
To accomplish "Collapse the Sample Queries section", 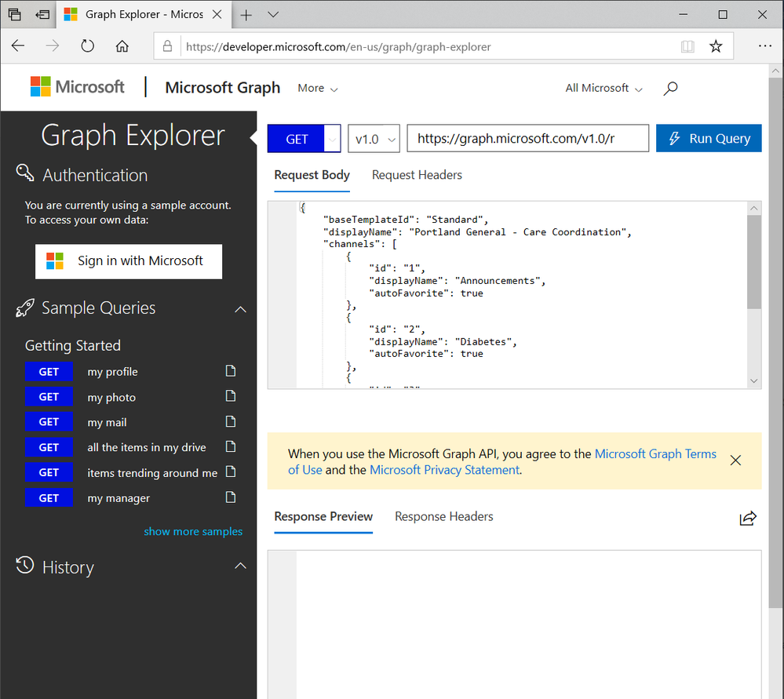I will point(240,309).
